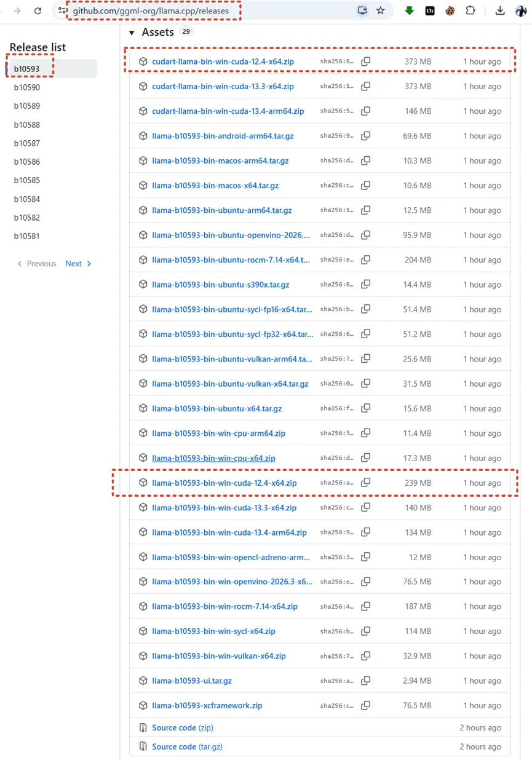Image resolution: width=532 pixels, height=760 pixels.
Task: Download llama-b10593-bin-win-sycl-x64.zip
Action: tap(213, 631)
